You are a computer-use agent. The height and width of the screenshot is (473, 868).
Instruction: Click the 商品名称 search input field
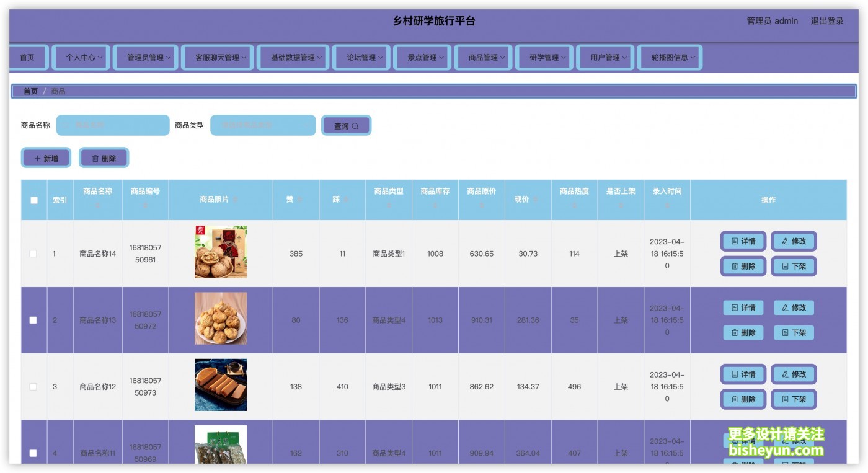click(113, 125)
